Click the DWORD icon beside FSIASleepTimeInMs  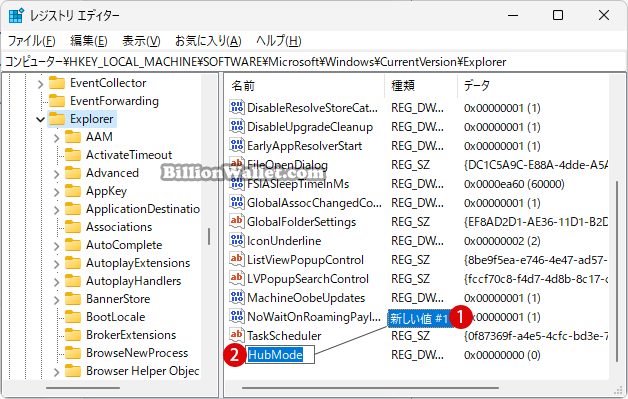click(x=237, y=183)
